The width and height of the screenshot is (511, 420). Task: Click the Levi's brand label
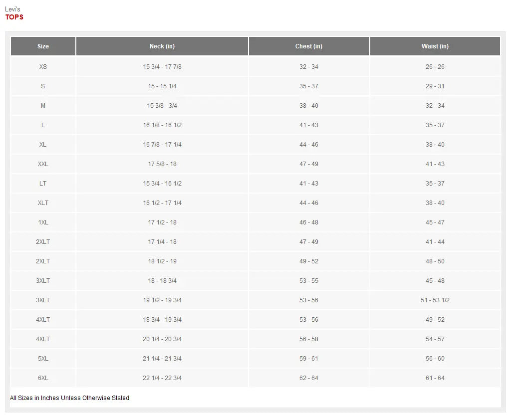[x=12, y=9]
